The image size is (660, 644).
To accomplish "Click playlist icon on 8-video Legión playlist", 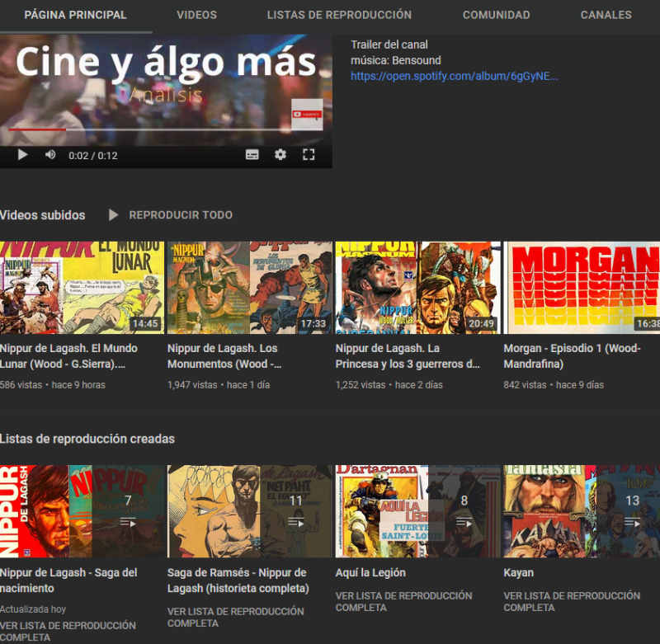I will (464, 523).
